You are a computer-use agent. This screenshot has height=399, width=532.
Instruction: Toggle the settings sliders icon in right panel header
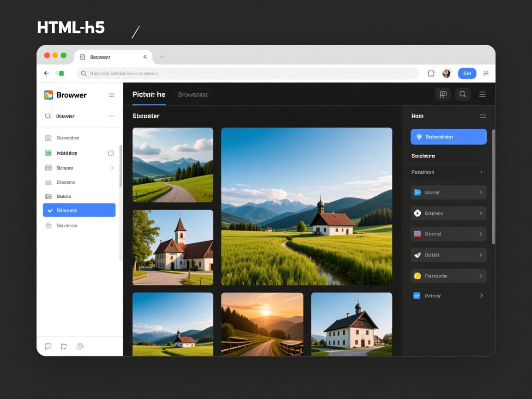pos(483,116)
